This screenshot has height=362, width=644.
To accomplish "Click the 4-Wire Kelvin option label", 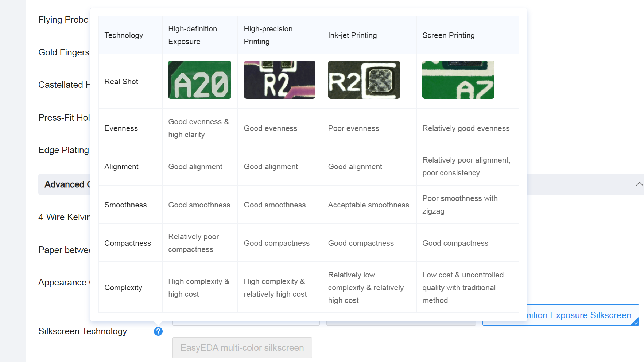I will (64, 217).
